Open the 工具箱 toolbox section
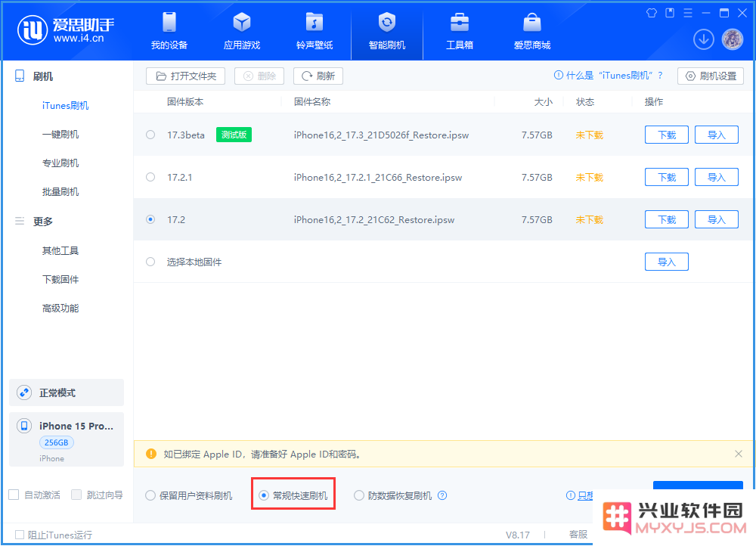 point(460,31)
